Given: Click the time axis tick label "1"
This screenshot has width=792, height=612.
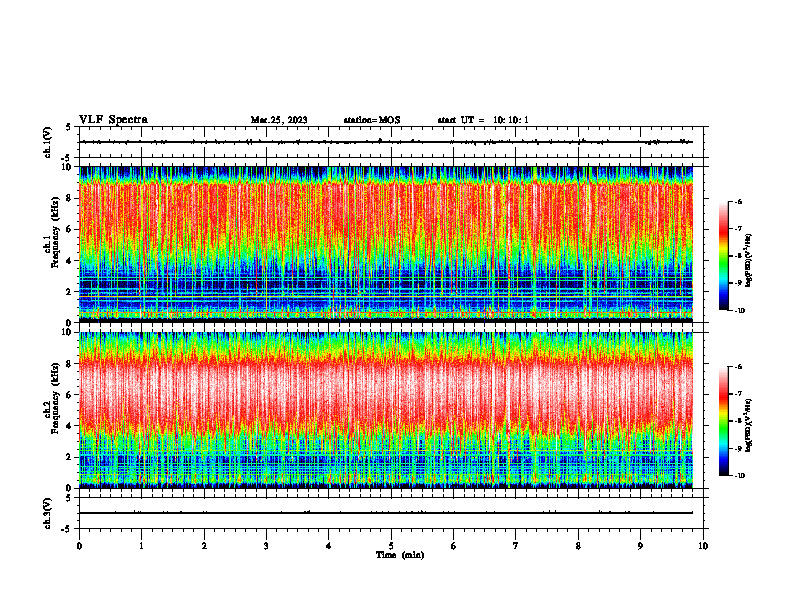Looking at the screenshot, I should pyautogui.click(x=141, y=546).
